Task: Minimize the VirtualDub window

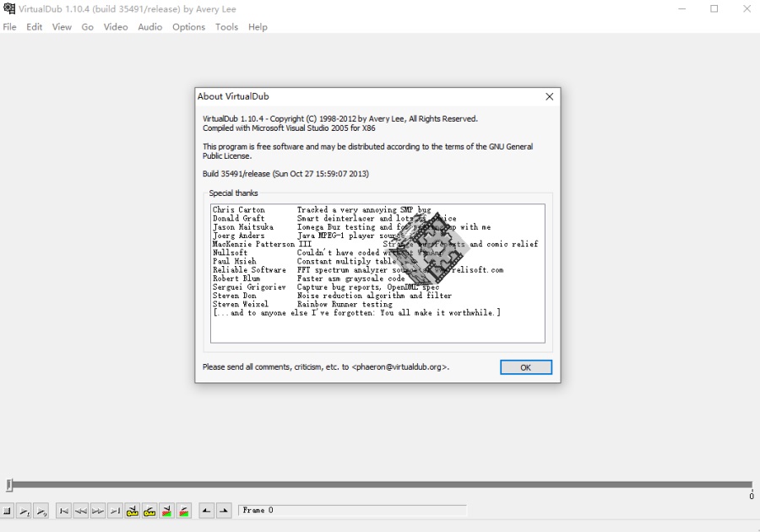Action: tap(682, 8)
